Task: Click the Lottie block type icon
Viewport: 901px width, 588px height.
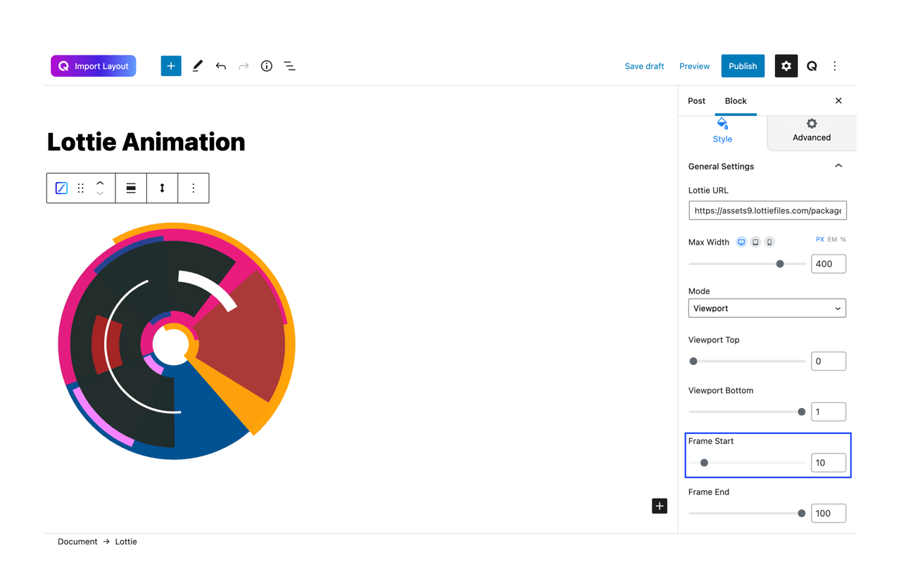Action: click(61, 188)
